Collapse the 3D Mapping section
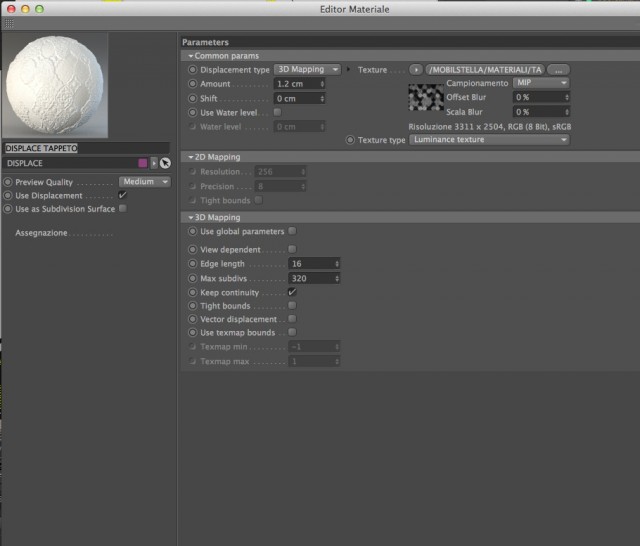This screenshot has height=546, width=640. [x=214, y=217]
